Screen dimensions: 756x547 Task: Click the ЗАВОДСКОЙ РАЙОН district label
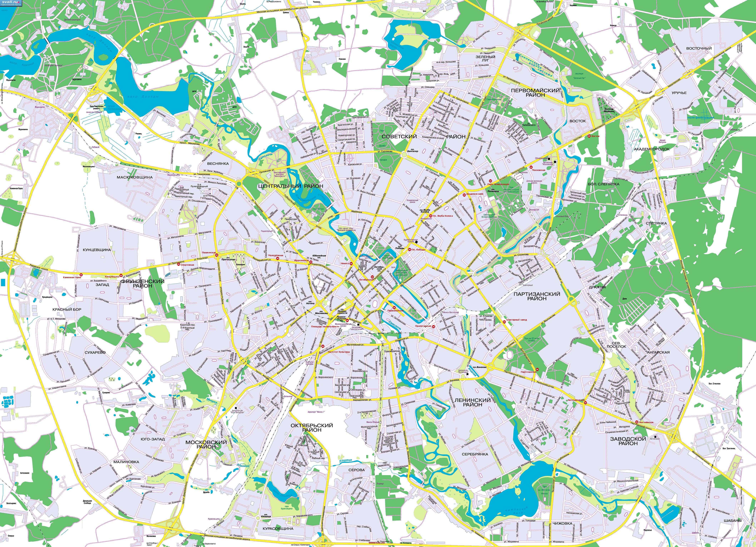[628, 441]
